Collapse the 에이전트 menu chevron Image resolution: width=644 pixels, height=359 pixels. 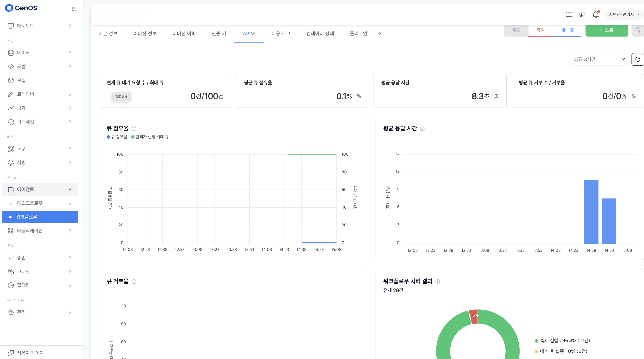pyautogui.click(x=70, y=189)
